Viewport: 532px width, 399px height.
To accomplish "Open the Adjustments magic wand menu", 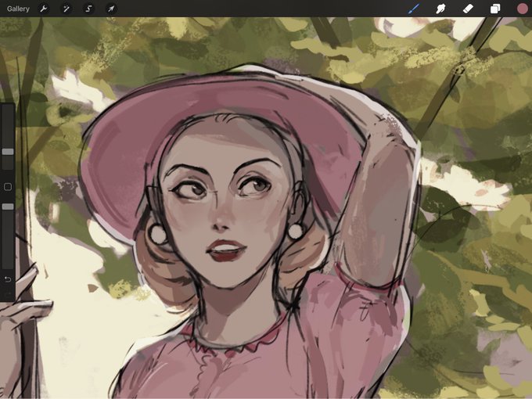I will click(x=66, y=9).
